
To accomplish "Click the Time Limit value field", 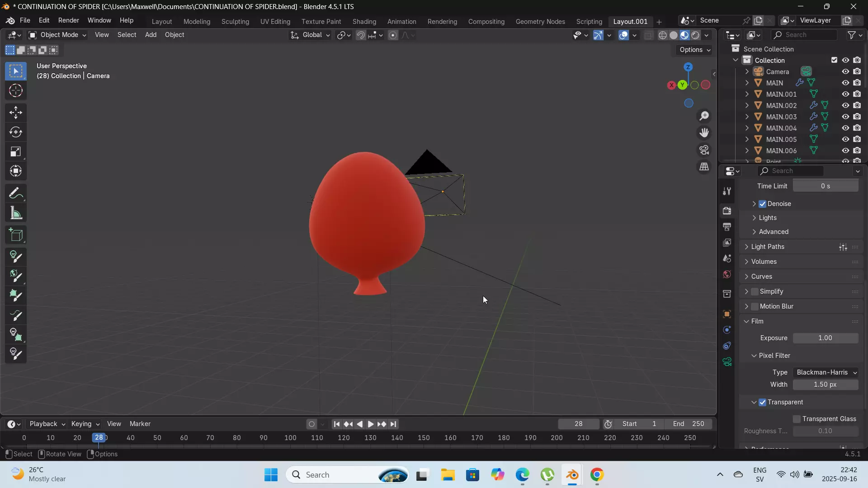I will coord(826,186).
